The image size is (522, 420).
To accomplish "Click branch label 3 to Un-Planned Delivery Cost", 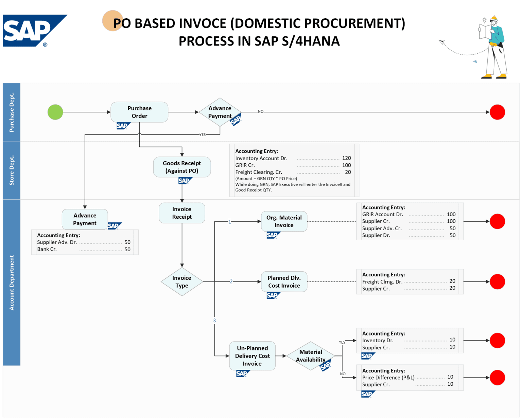I will pos(214,321).
